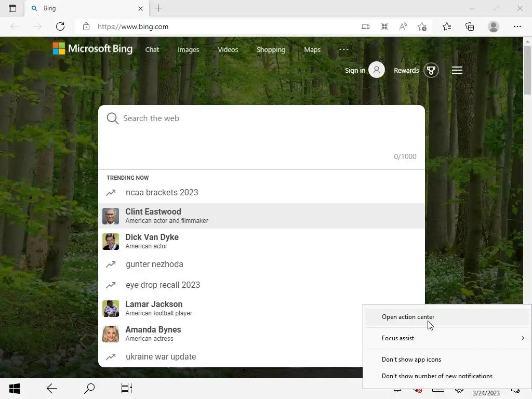
Task: Click the Sign in link
Action: coord(355,70)
